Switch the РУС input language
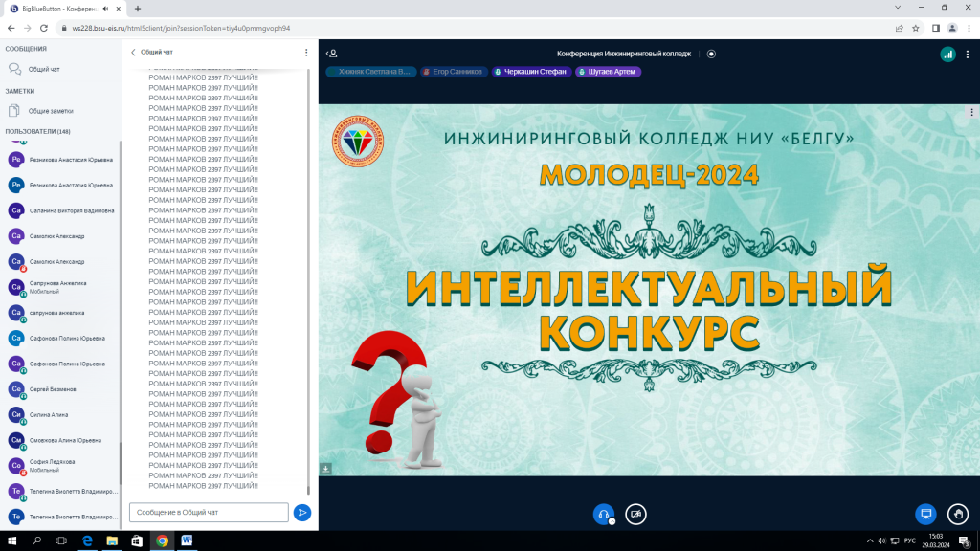 (910, 541)
